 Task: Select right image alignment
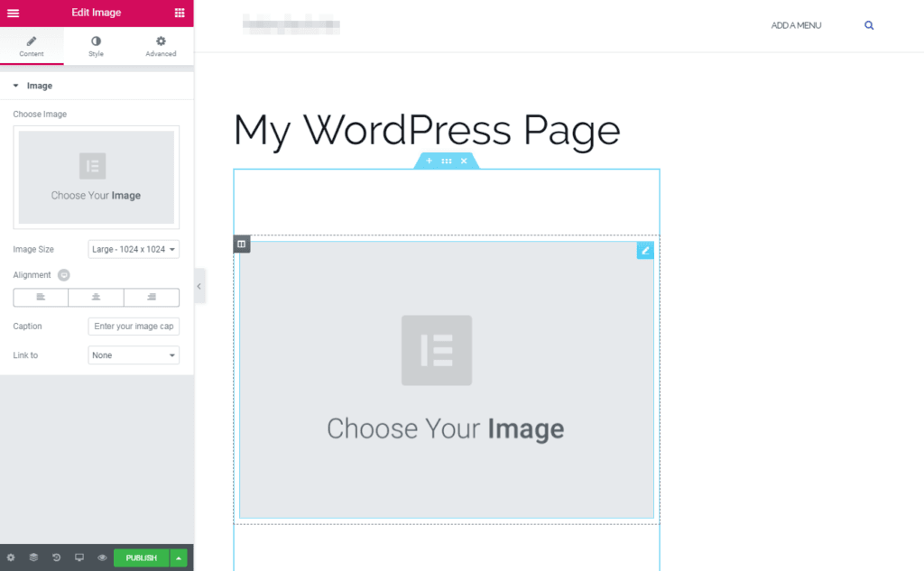[x=151, y=297]
